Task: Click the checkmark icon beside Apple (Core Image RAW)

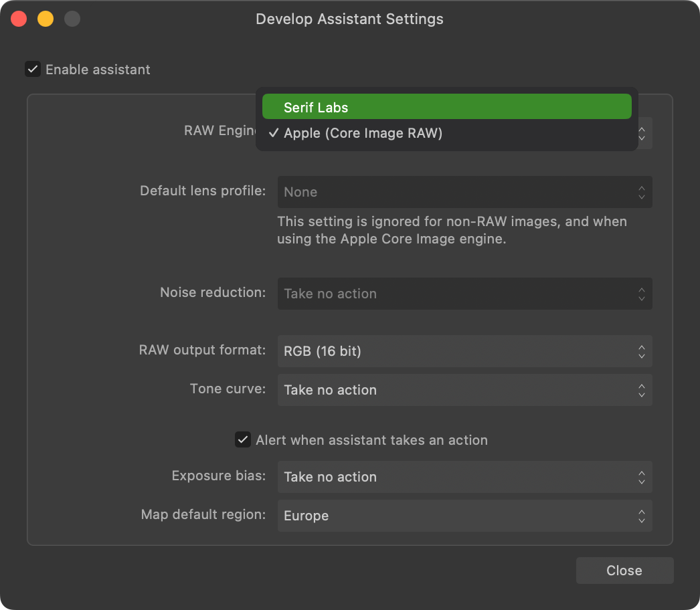Action: tap(273, 133)
